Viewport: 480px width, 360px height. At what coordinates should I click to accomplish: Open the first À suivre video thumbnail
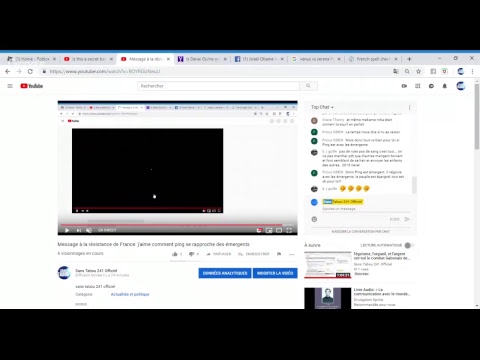pos(327,265)
